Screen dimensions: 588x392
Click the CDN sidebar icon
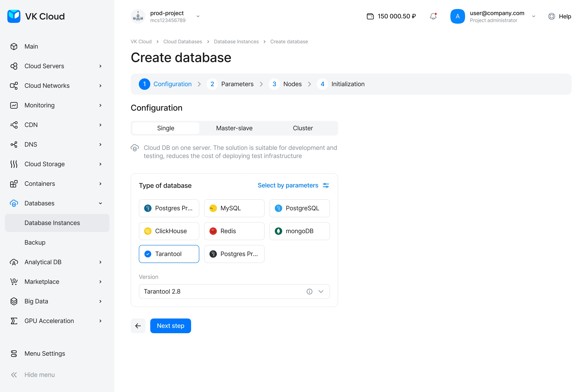[14, 125]
